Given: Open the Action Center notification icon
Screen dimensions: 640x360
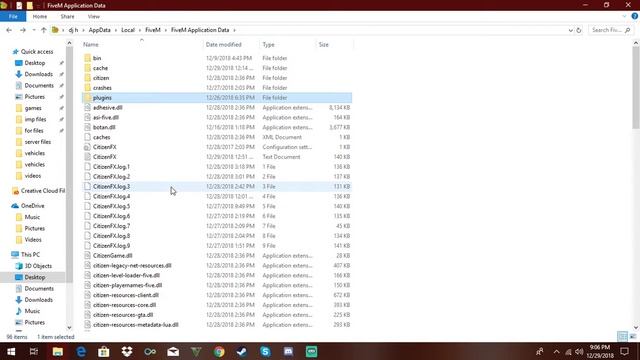Looking at the screenshot, I should 624,351.
